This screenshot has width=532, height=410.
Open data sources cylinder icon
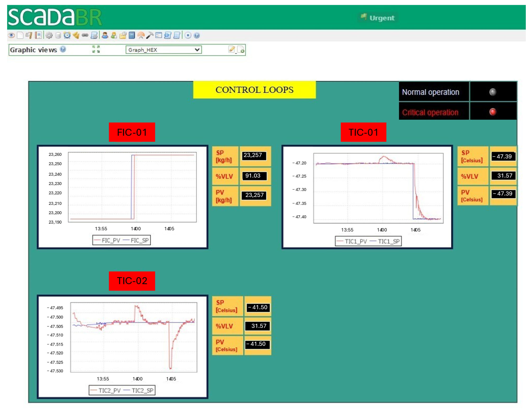point(58,36)
